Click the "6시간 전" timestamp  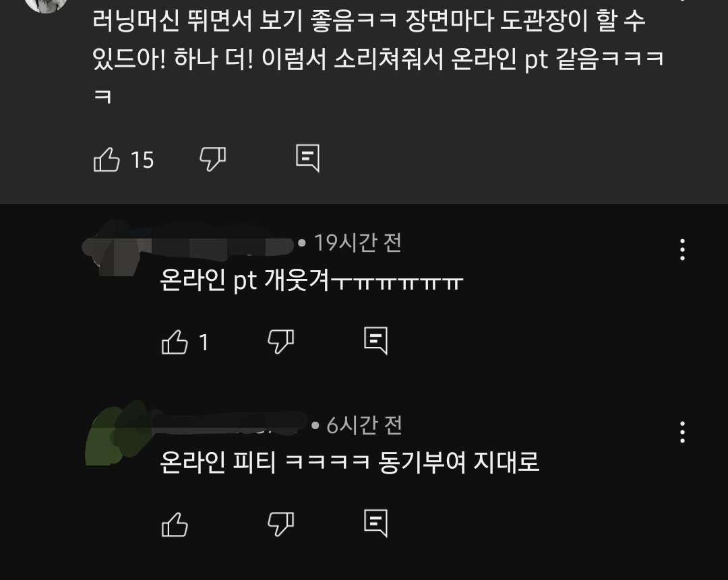[364, 425]
